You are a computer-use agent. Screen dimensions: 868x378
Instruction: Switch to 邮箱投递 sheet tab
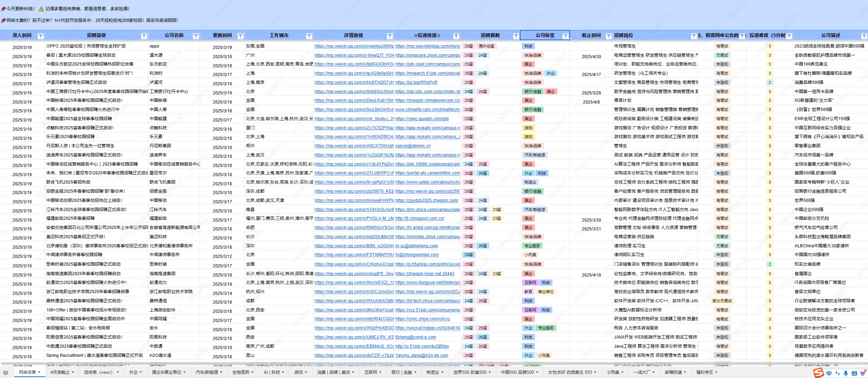pos(675,372)
